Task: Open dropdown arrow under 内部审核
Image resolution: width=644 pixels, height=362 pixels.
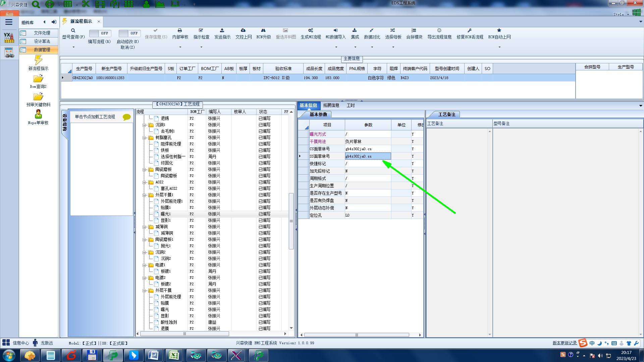Action: pos(180,47)
